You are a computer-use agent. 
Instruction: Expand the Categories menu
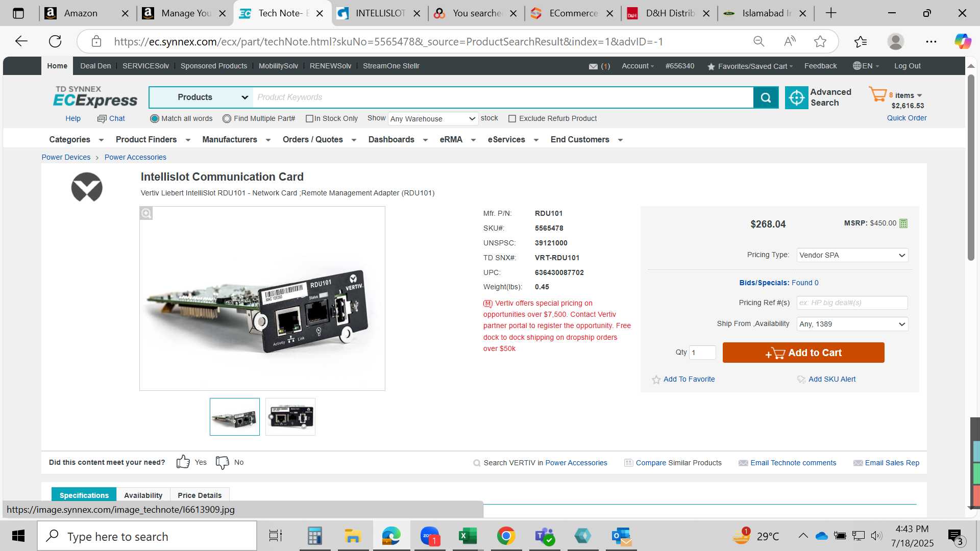(x=76, y=140)
